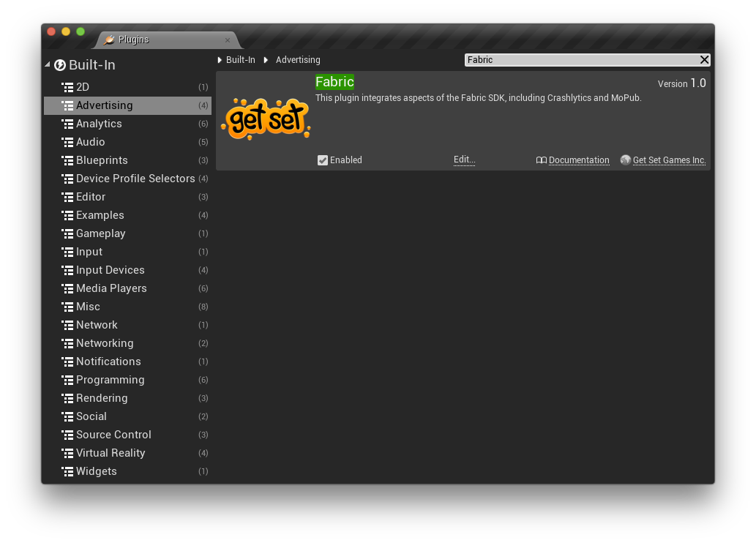
Task: Disable the Fabric plugin Enabled checkbox
Action: point(323,160)
